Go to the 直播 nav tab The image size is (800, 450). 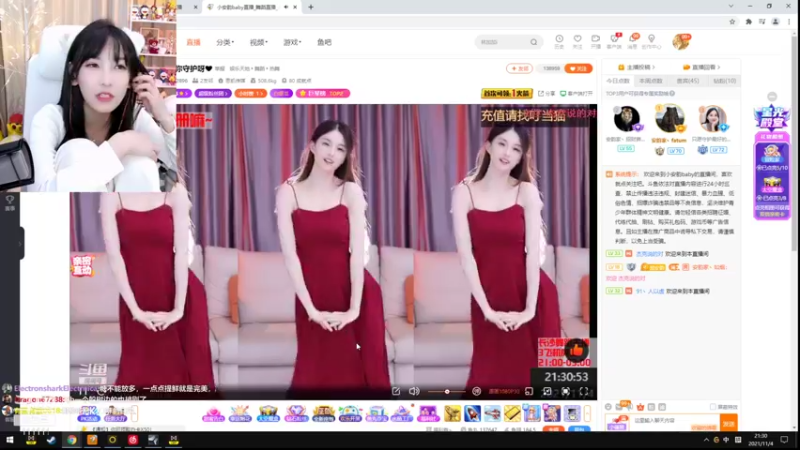(x=193, y=42)
